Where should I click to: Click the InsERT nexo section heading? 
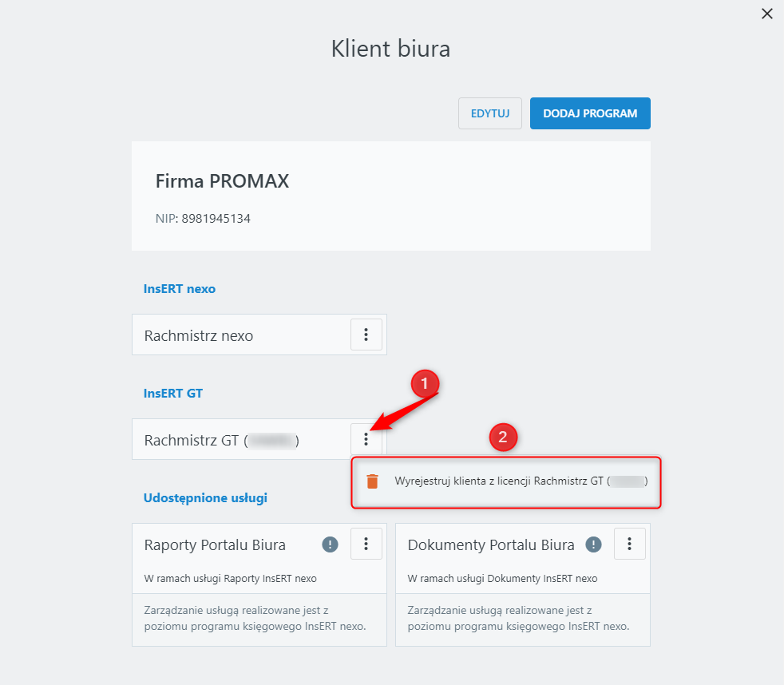tap(180, 289)
